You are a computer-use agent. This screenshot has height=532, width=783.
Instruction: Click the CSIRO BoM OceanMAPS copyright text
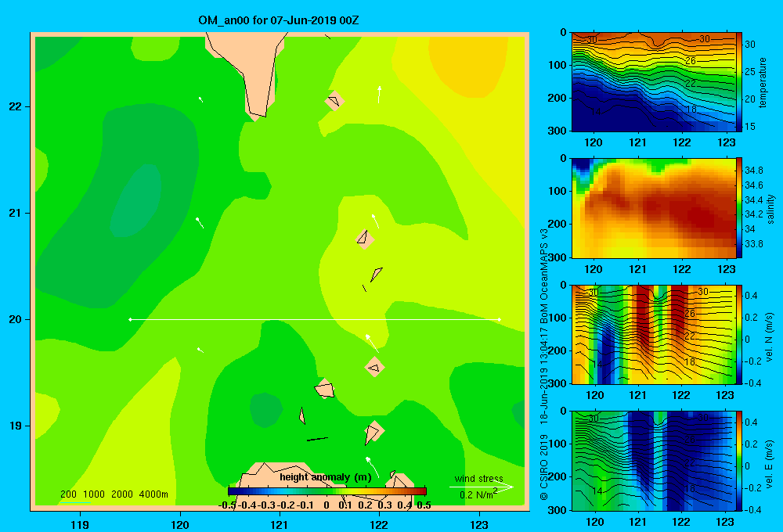click(544, 363)
